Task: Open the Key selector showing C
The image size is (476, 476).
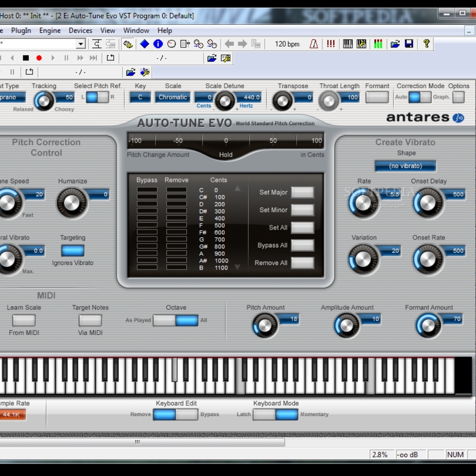Action: [140, 97]
